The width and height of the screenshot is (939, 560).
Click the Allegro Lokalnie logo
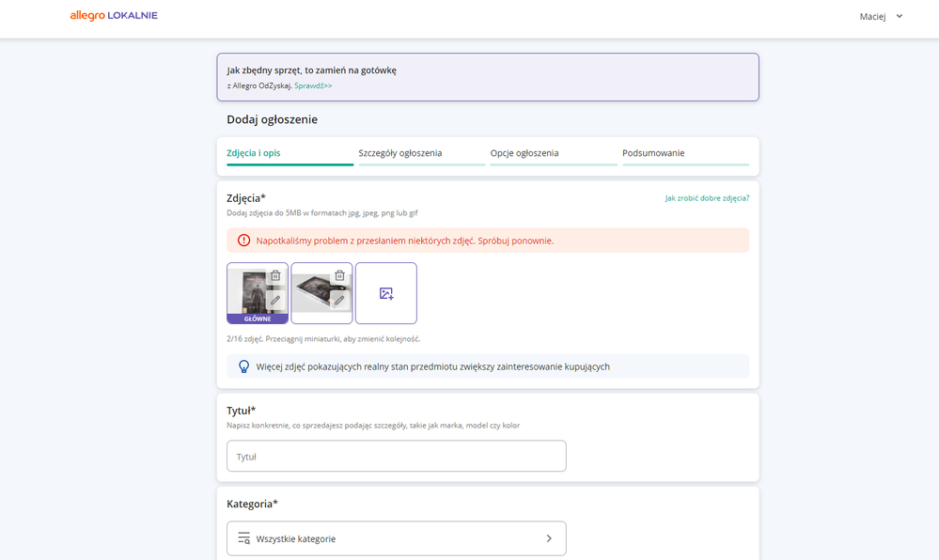click(x=114, y=16)
